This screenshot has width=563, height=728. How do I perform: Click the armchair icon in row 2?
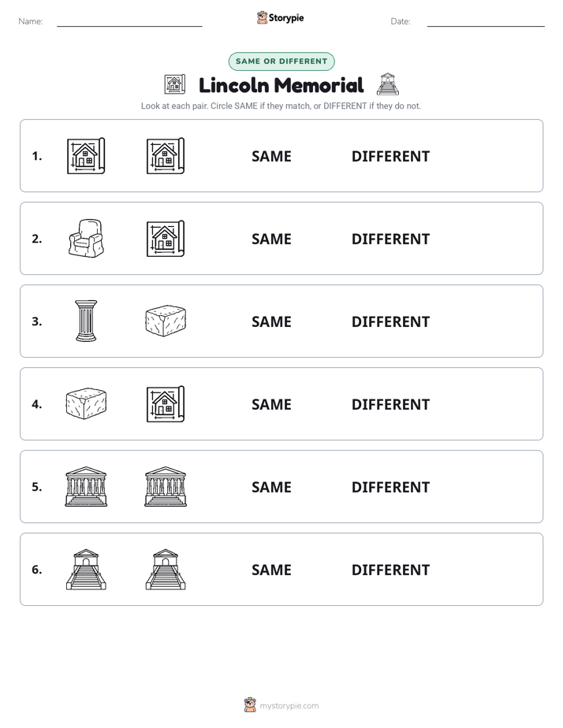click(x=86, y=238)
